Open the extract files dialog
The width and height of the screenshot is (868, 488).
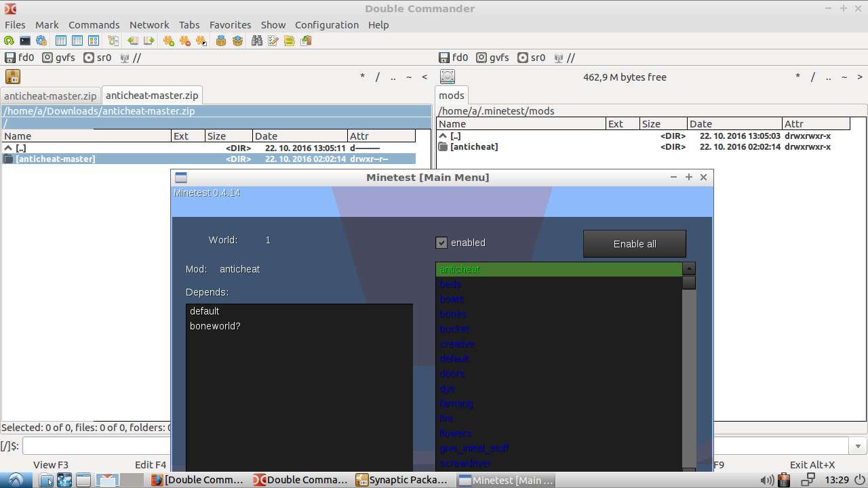coord(237,40)
